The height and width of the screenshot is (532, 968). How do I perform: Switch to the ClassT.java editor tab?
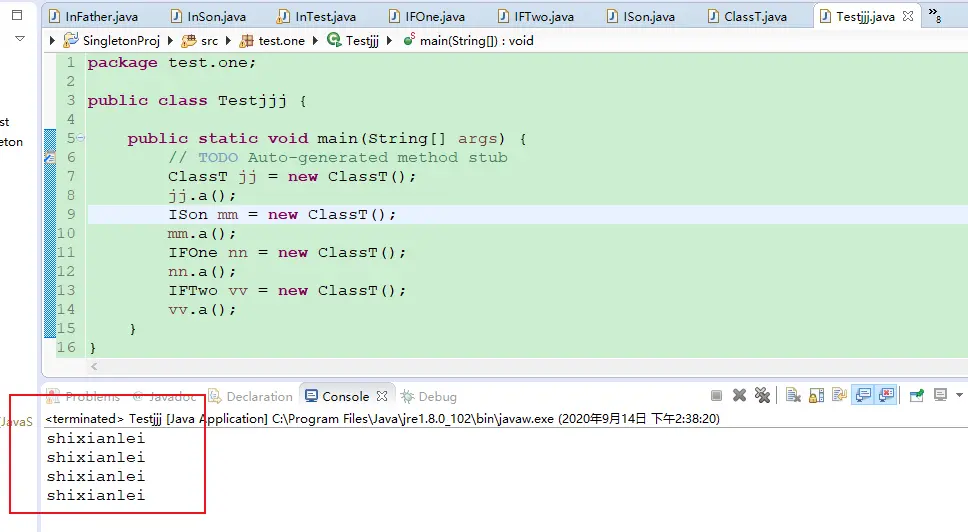point(754,17)
